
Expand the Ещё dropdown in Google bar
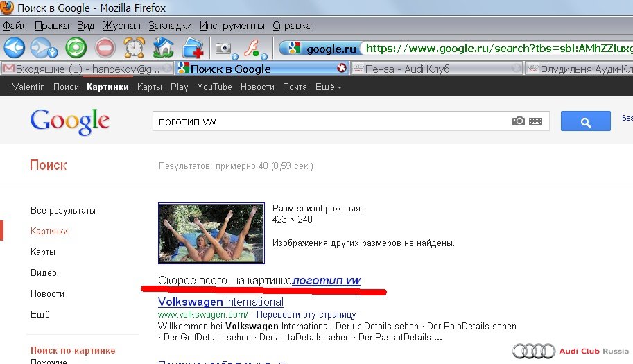[x=328, y=87]
